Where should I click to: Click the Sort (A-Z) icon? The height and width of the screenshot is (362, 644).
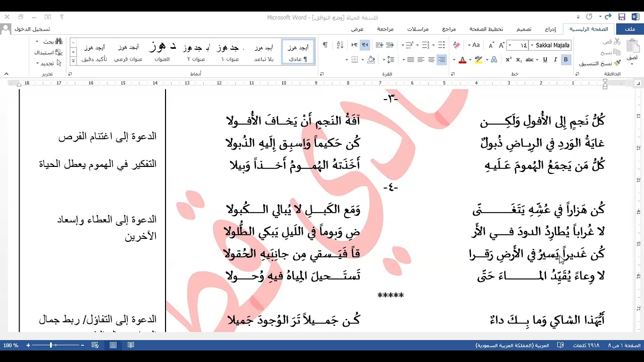340,45
